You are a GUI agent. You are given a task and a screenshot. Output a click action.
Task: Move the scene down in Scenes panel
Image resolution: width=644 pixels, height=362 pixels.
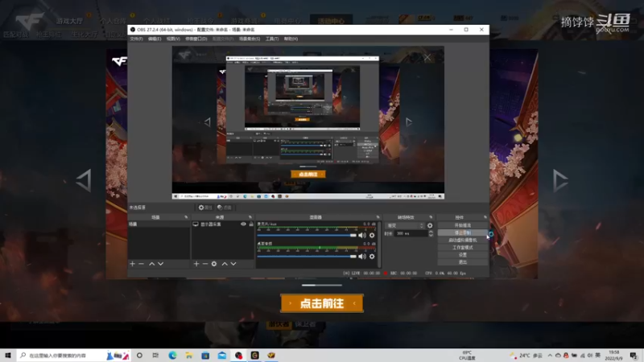160,264
